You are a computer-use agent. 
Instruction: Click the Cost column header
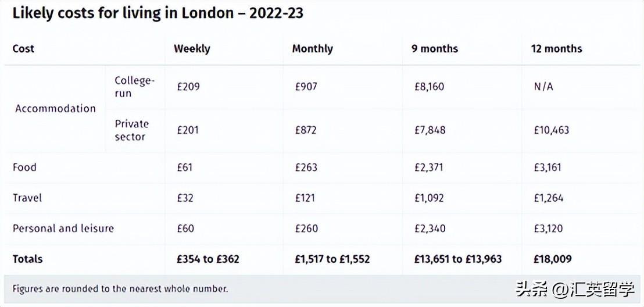pos(23,49)
